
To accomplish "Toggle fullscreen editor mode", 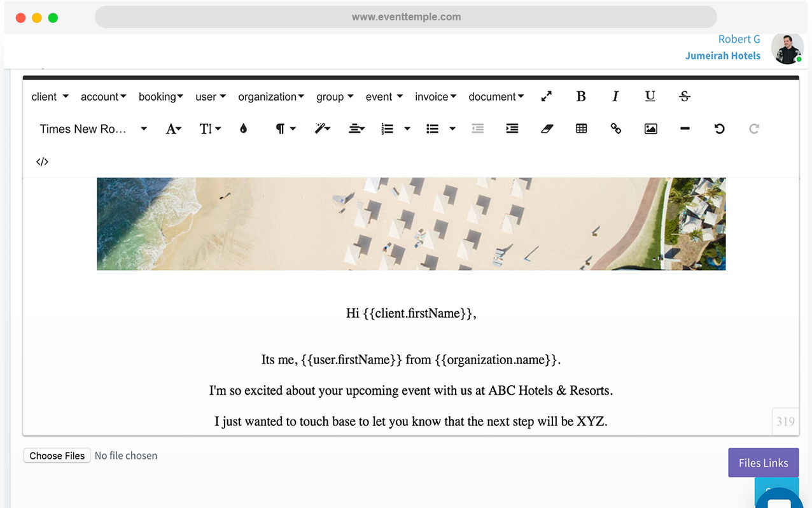I will click(547, 97).
